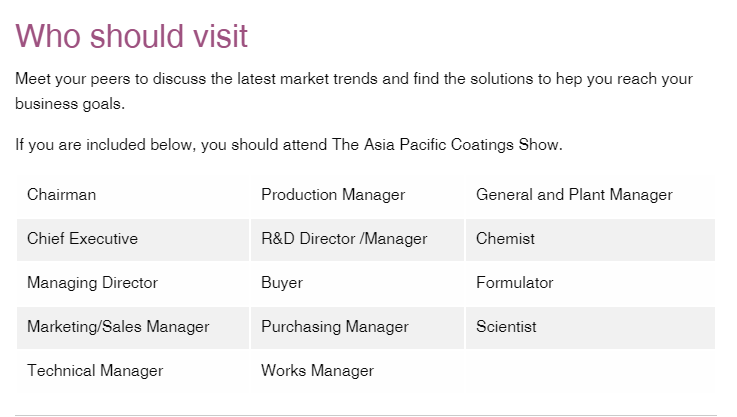The image size is (737, 417).
Task: Click the "business goals." text line
Action: click(70, 103)
